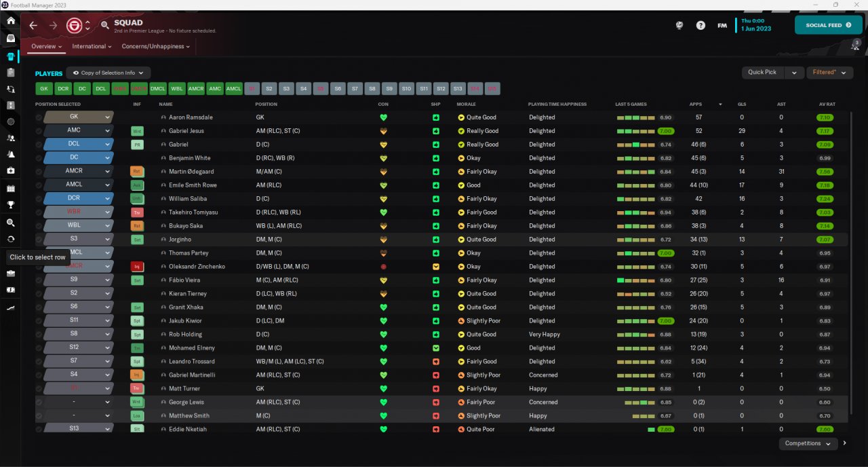868x467 pixels.
Task: Open the Squad shirt sidebar icon
Action: coord(11,56)
